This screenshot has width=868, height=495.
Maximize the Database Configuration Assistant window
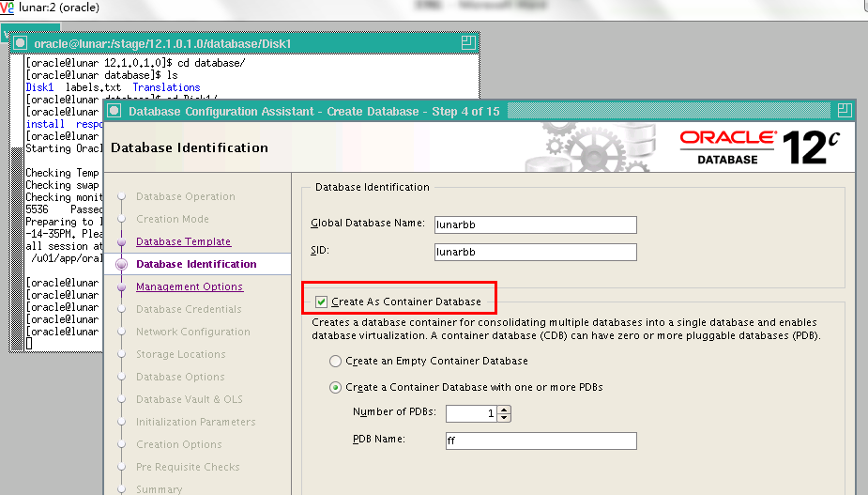coord(845,110)
